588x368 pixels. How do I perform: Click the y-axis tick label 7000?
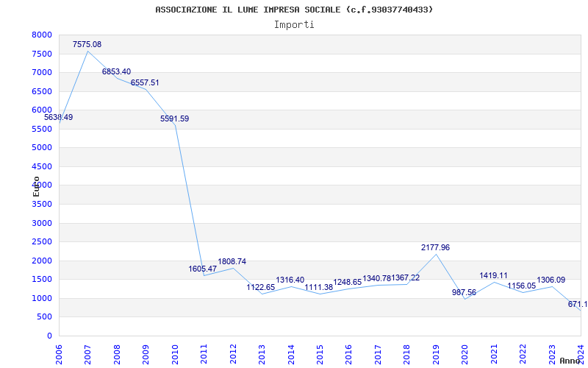(43, 72)
